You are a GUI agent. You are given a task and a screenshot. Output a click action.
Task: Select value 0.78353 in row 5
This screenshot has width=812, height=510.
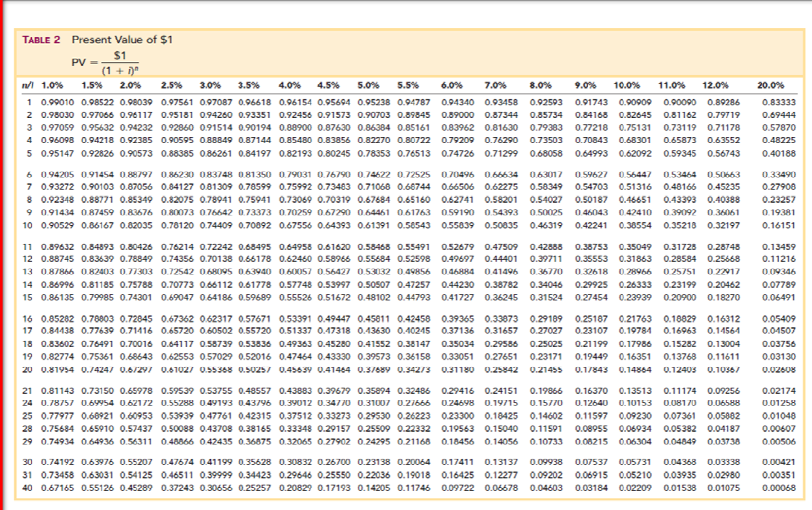[374, 153]
